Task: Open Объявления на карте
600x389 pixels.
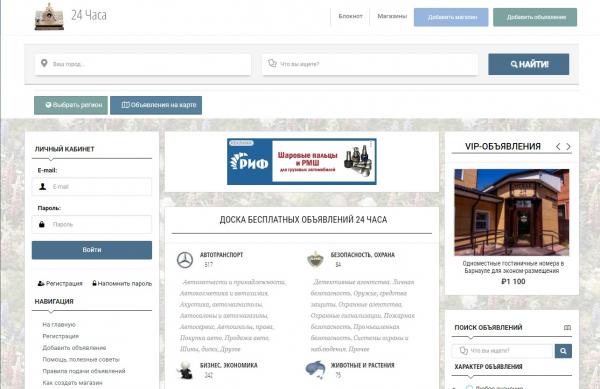Action: tap(156, 105)
